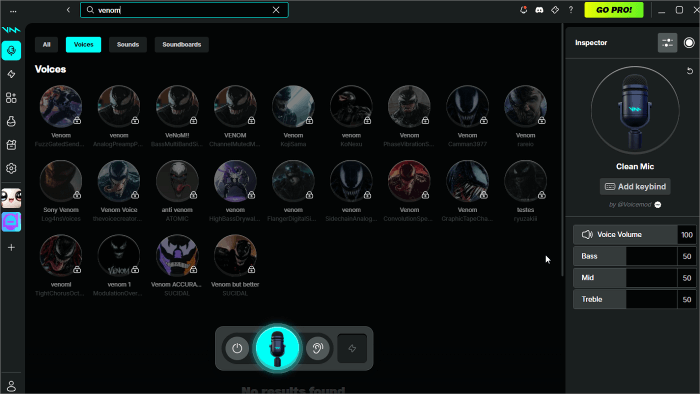Click the coupon tag icon in the top bar

555,10
